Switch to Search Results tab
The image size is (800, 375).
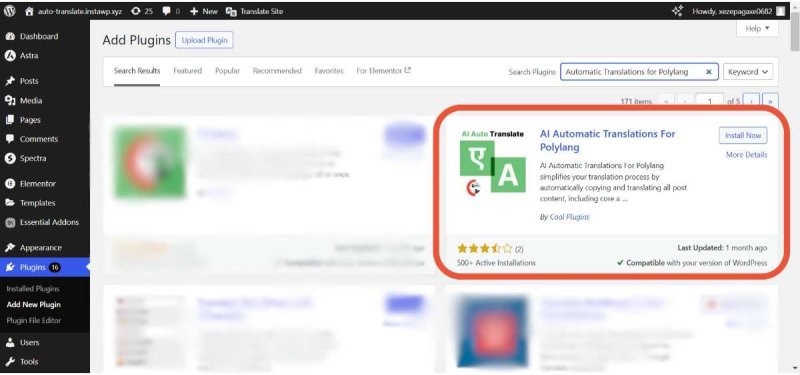pyautogui.click(x=137, y=71)
